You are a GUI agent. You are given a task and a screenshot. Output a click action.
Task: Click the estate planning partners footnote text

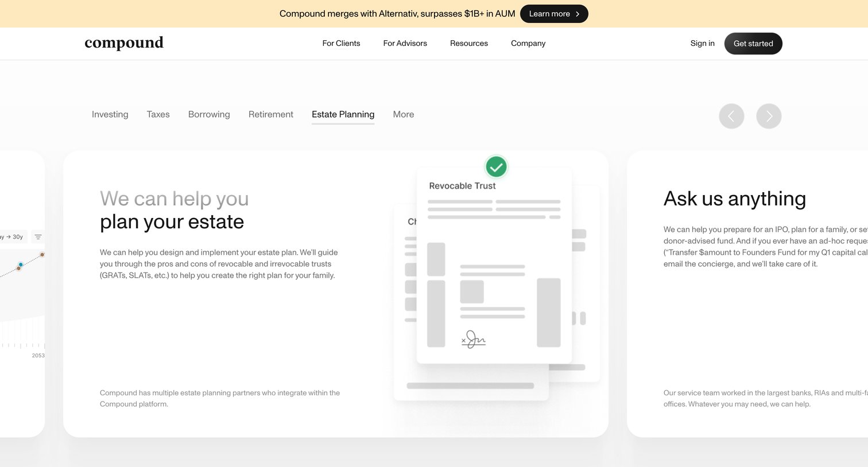[220, 398]
